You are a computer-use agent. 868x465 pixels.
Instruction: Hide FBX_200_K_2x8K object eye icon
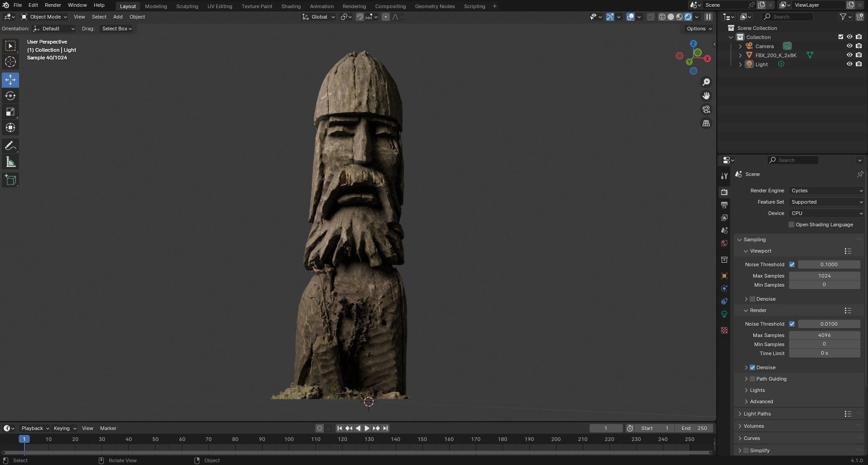pyautogui.click(x=849, y=55)
